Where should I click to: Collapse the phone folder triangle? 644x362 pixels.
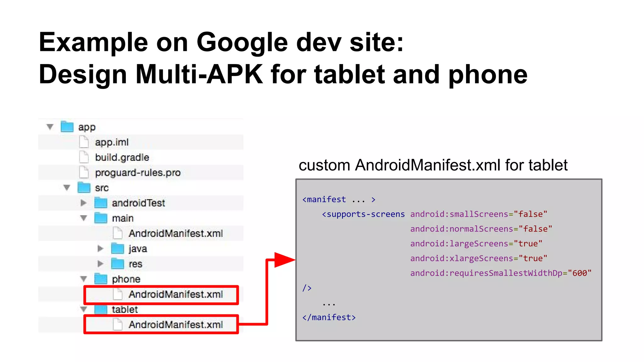point(83,279)
